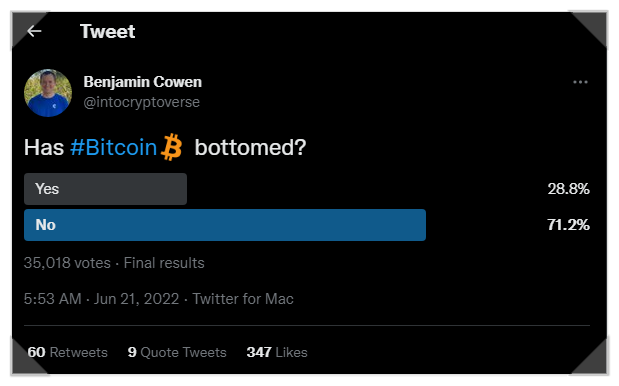Image resolution: width=619 pixels, height=386 pixels.
Task: View the 347 Likes list
Action: pos(277,352)
